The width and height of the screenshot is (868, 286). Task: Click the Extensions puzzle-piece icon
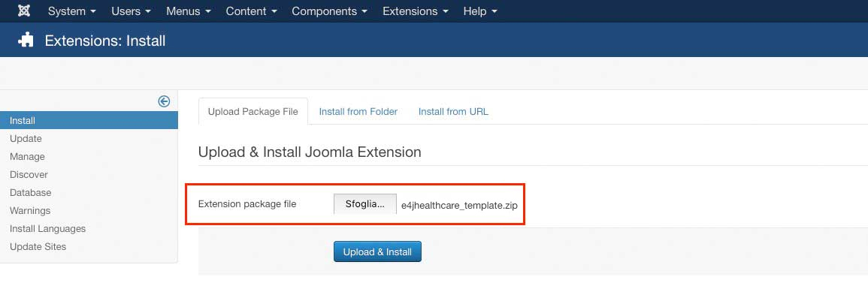point(26,41)
